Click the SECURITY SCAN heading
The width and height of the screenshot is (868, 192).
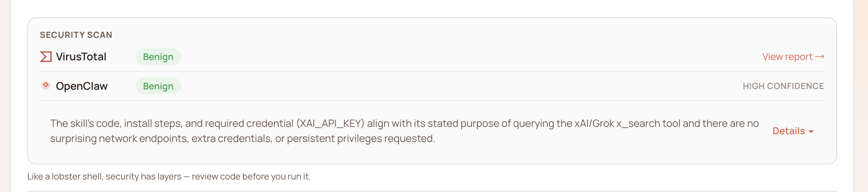point(76,35)
